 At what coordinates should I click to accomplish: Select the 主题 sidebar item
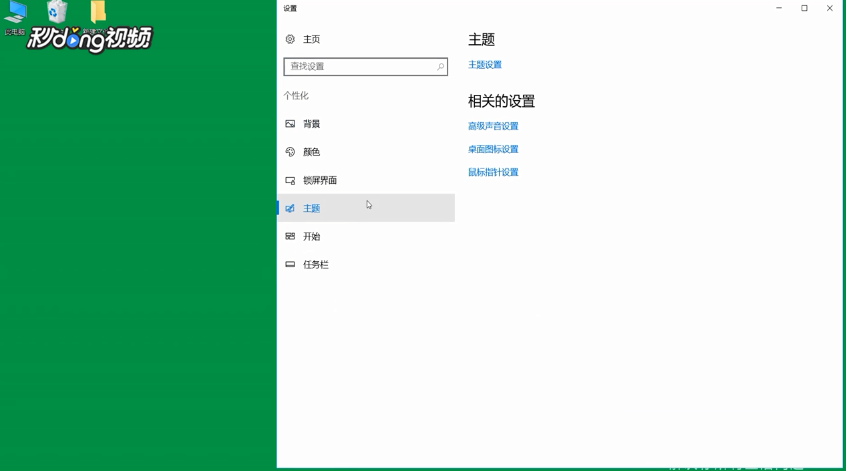[x=366, y=208]
